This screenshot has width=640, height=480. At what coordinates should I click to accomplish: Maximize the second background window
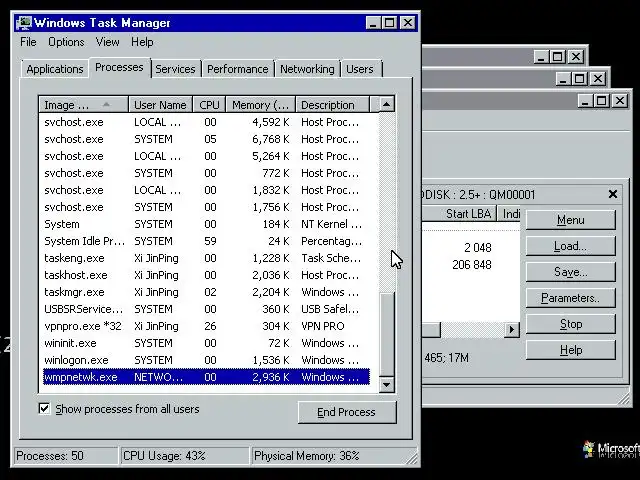coord(580,78)
